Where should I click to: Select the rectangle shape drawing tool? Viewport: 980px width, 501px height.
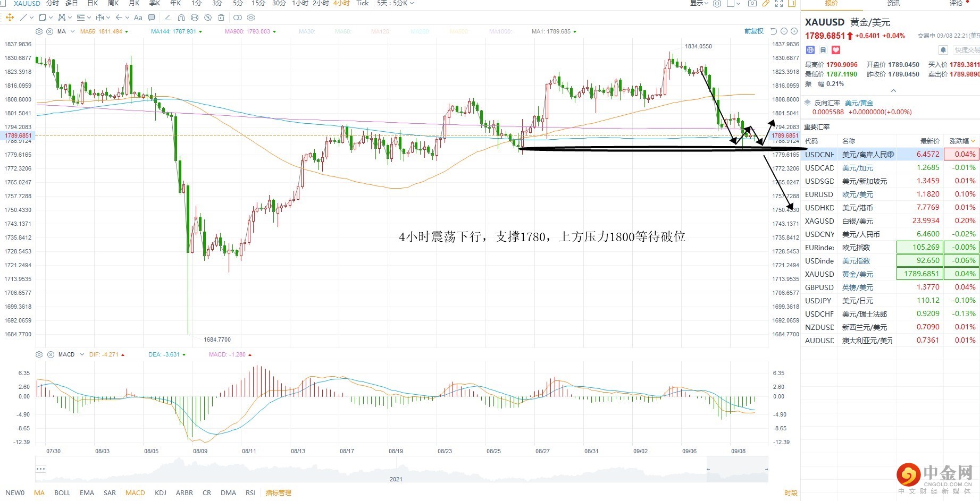pyautogui.click(x=43, y=18)
